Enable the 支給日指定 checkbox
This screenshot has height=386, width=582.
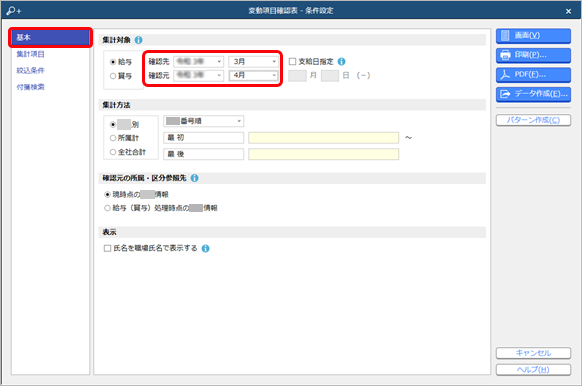point(292,61)
